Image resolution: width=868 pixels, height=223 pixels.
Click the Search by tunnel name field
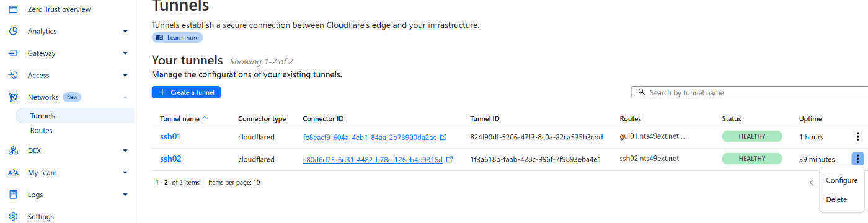[750, 92]
